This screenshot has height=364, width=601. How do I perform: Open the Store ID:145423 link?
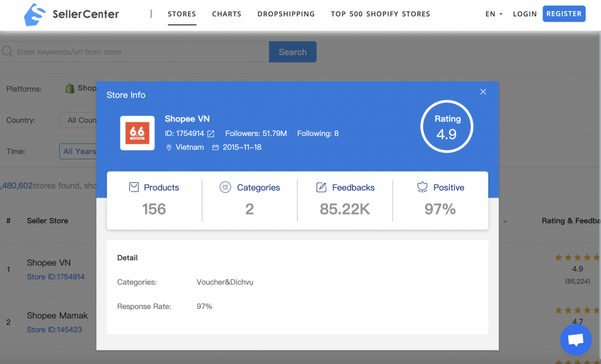pos(55,329)
